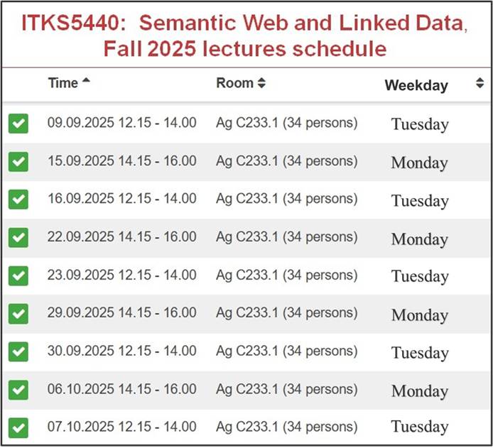Click the Weekday column sort arrows

[x=480, y=83]
